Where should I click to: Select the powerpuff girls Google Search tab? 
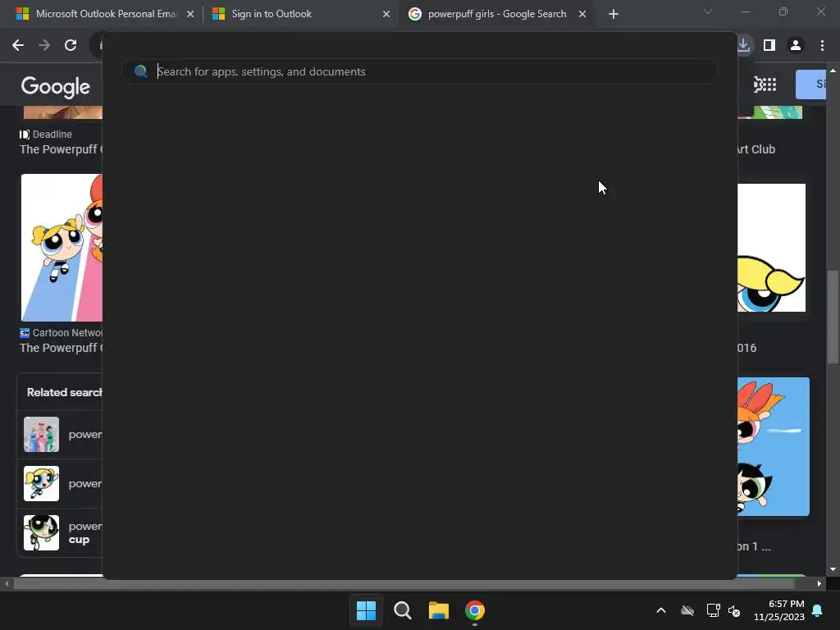click(495, 14)
